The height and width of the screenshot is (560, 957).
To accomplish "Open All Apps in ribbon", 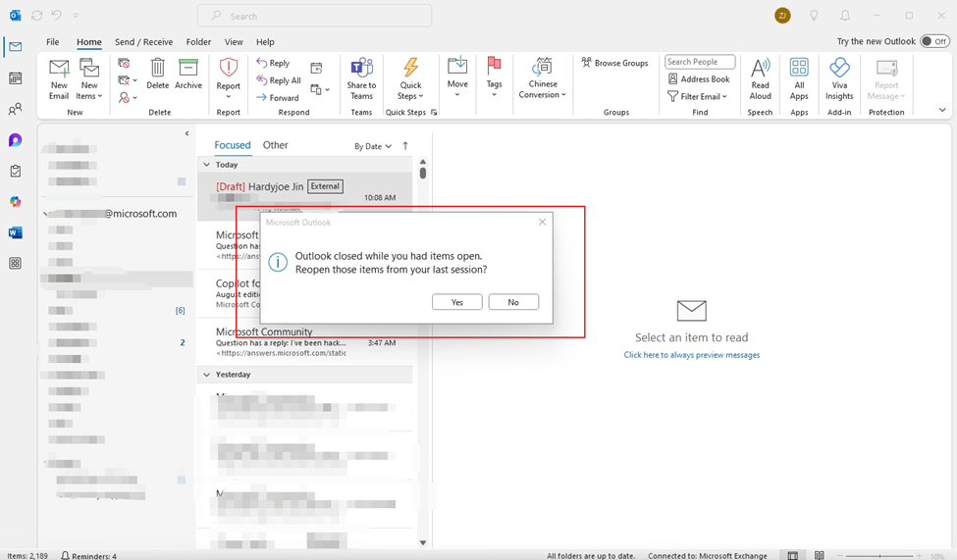I will [x=799, y=78].
